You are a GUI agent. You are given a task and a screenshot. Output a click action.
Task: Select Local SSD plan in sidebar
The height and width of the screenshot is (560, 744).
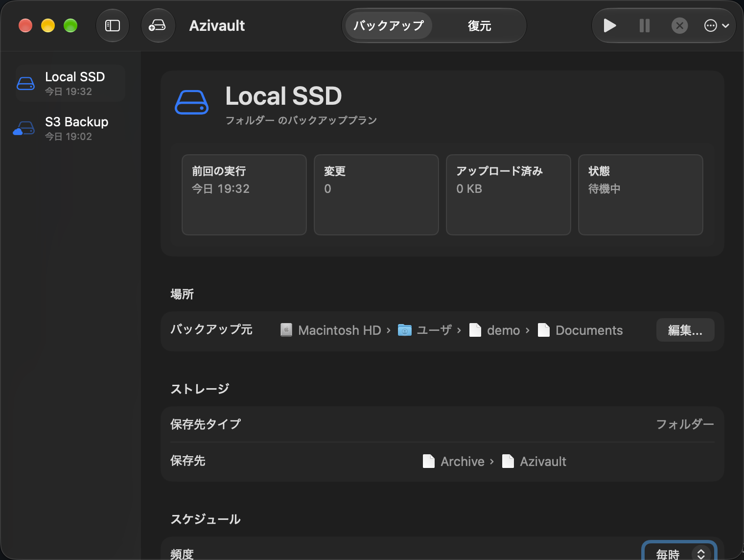[70, 83]
